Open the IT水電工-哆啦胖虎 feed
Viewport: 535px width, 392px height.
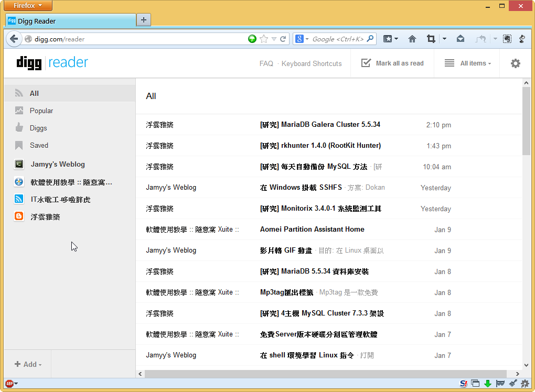(x=70, y=200)
